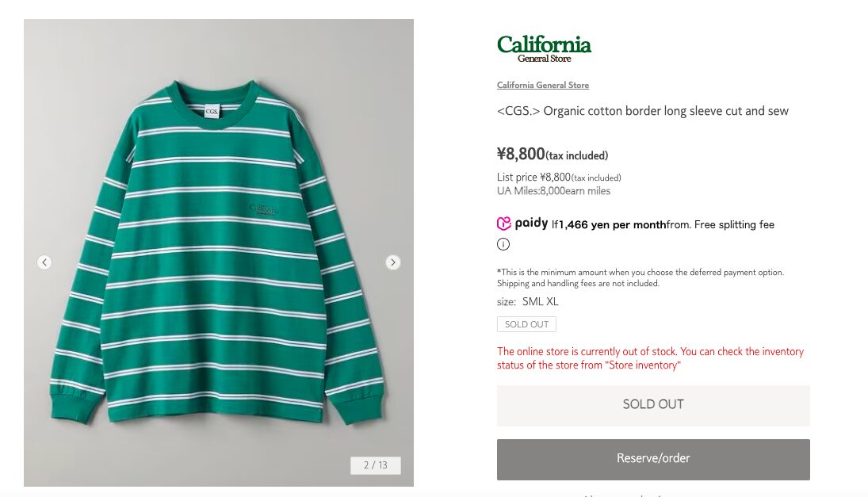The height and width of the screenshot is (497, 868).
Task: Click the embroidered chest logo on shirt
Action: pyautogui.click(x=264, y=209)
